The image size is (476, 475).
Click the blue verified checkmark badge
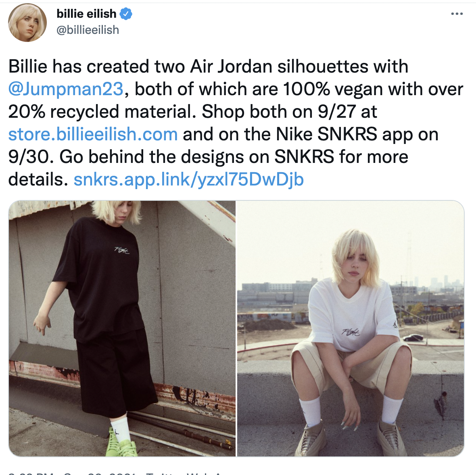coord(126,14)
